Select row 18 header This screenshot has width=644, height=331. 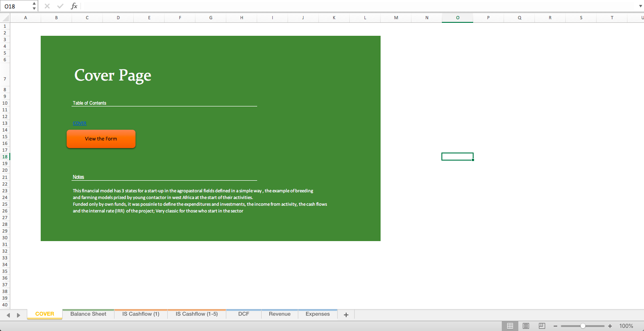(5, 157)
